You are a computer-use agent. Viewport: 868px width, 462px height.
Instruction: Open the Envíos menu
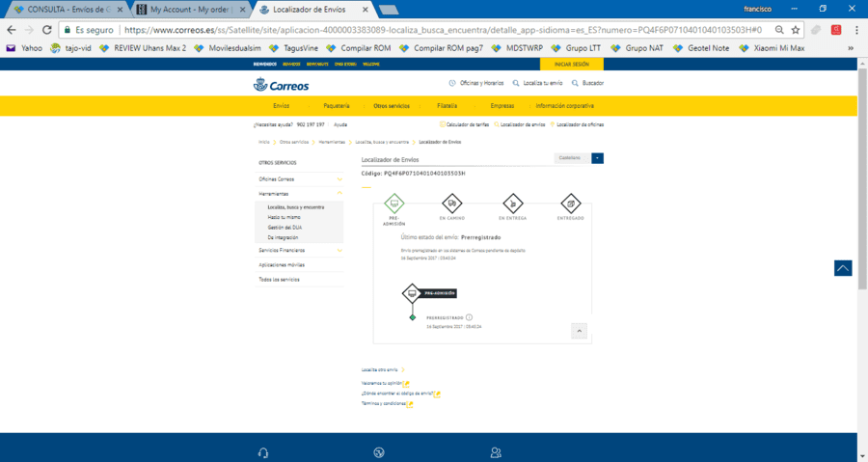pos(282,106)
